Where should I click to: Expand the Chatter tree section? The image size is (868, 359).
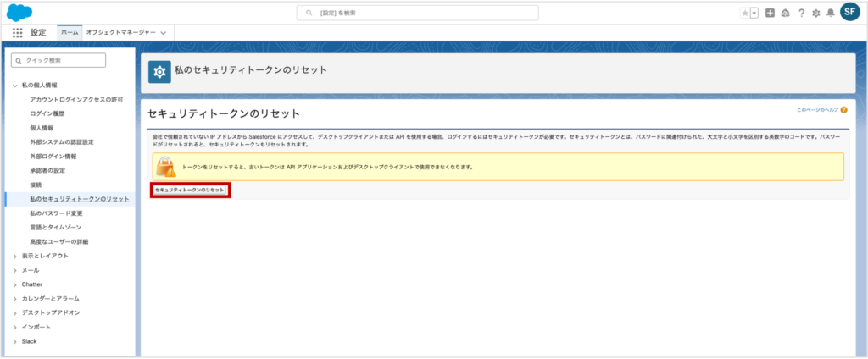[x=14, y=284]
